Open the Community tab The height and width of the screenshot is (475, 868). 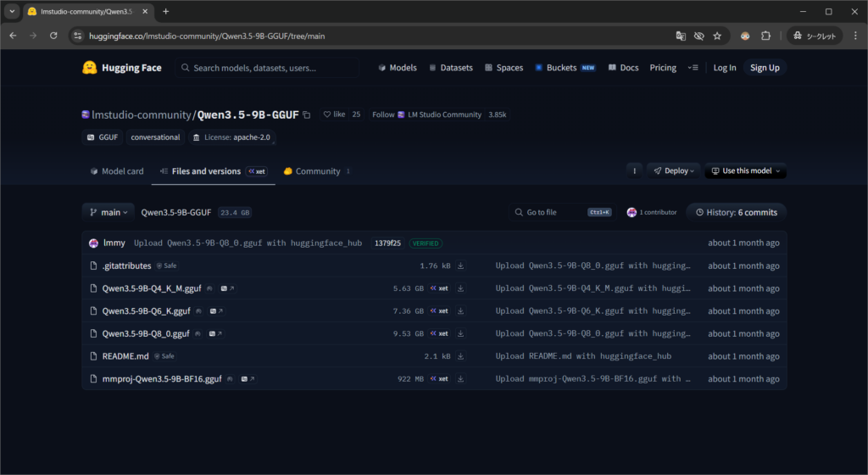click(312, 171)
